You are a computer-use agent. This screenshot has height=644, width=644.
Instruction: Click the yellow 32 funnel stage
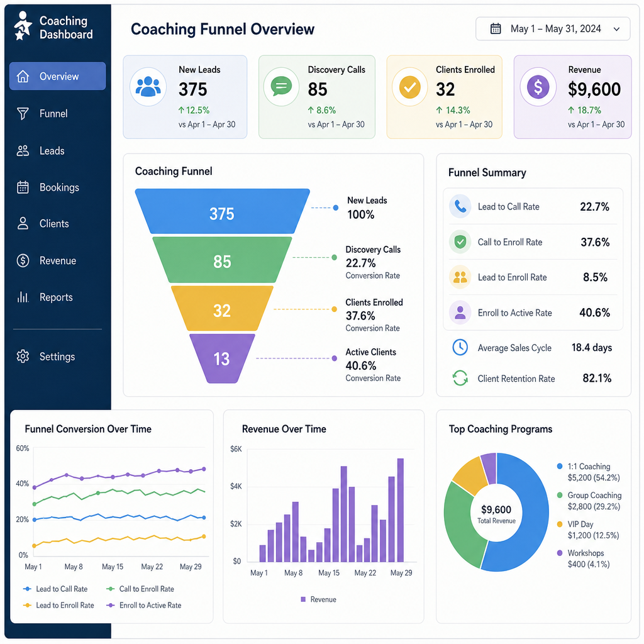222,308
